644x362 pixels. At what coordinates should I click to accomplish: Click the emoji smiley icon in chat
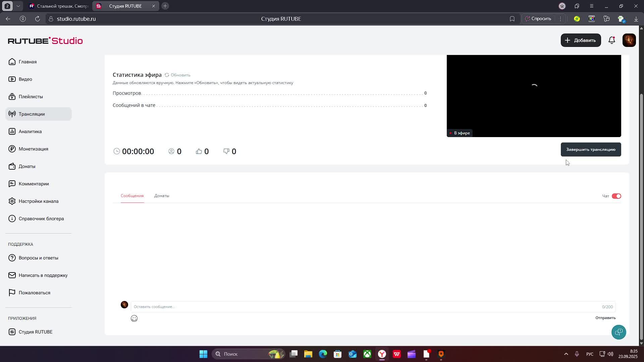[134, 318]
